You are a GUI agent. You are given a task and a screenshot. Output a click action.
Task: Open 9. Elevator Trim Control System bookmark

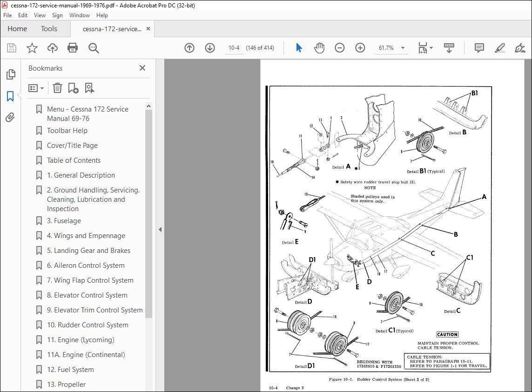(x=94, y=310)
